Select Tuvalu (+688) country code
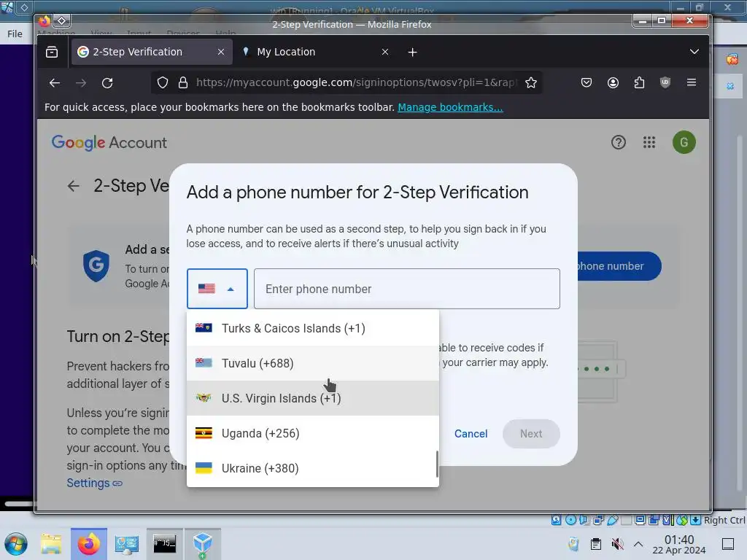 [312, 363]
